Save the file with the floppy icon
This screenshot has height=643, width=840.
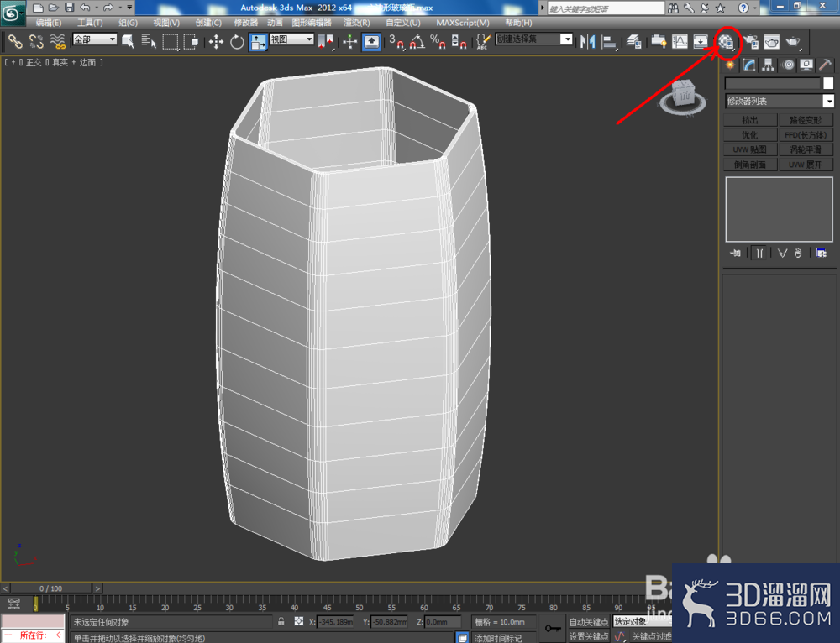[x=70, y=8]
